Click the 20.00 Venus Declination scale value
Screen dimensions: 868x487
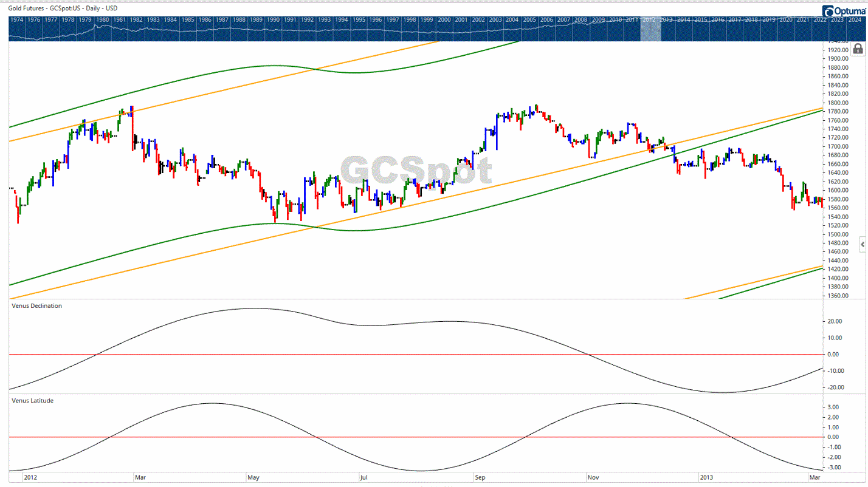click(834, 321)
